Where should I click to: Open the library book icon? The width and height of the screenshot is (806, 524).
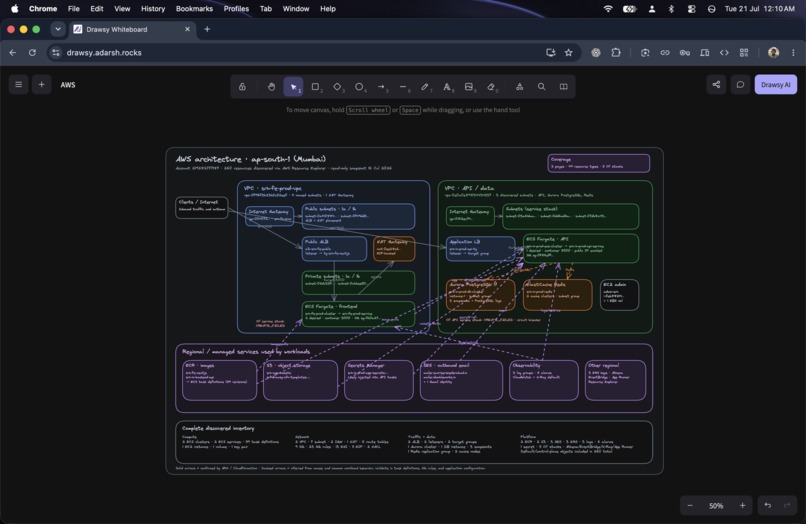click(564, 87)
